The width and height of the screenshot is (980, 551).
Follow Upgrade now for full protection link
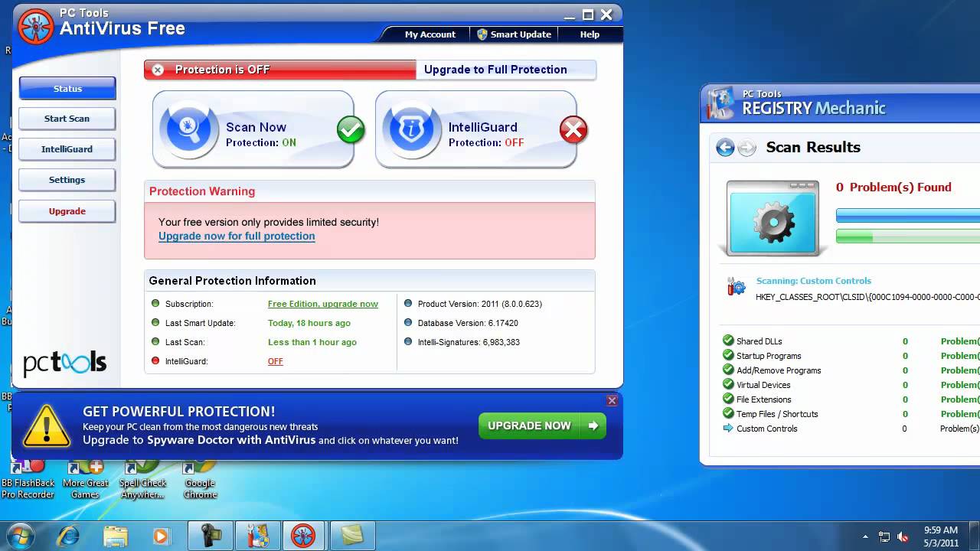237,236
